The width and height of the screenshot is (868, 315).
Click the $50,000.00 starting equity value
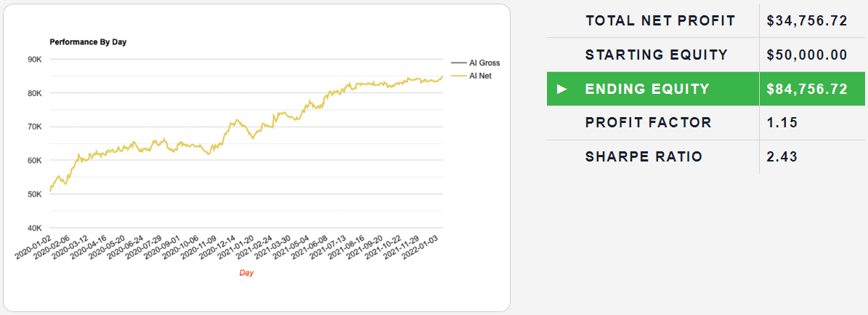pos(807,55)
